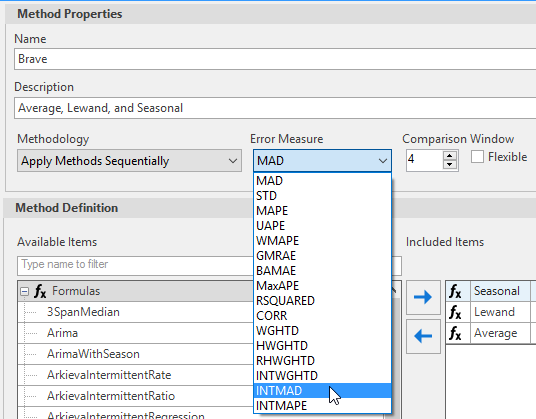
Task: Choose MAD from the error measure list
Action: (322, 181)
